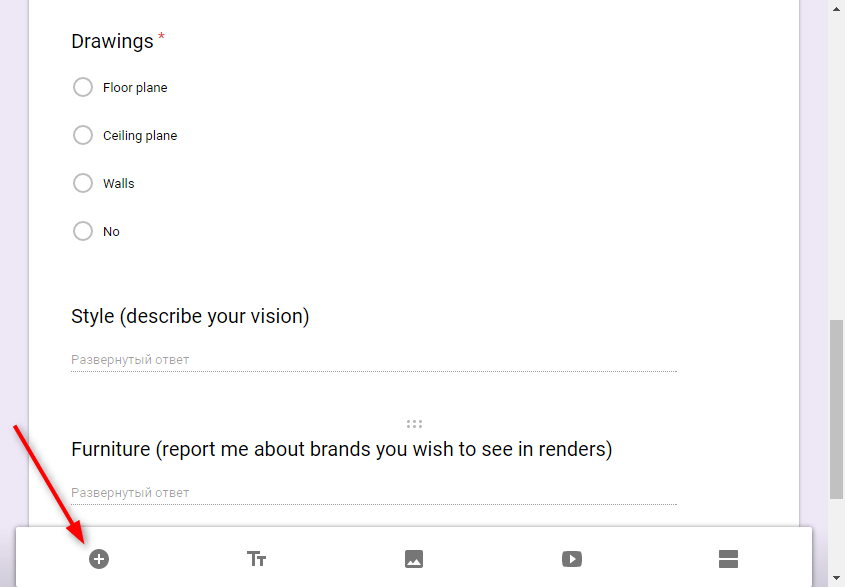
Task: Click the scrollbar track above the thumb
Action: pyautogui.click(x=837, y=160)
